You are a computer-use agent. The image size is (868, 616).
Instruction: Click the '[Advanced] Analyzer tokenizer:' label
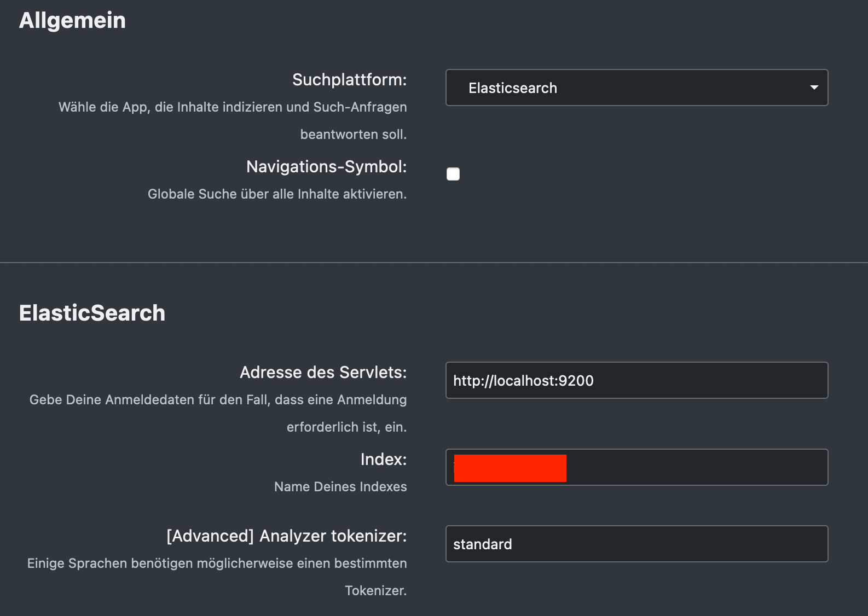click(x=286, y=536)
